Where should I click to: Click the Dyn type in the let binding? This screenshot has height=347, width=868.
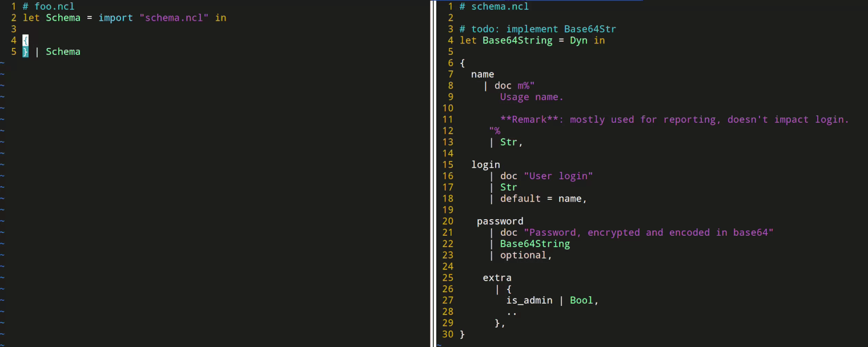tap(578, 41)
